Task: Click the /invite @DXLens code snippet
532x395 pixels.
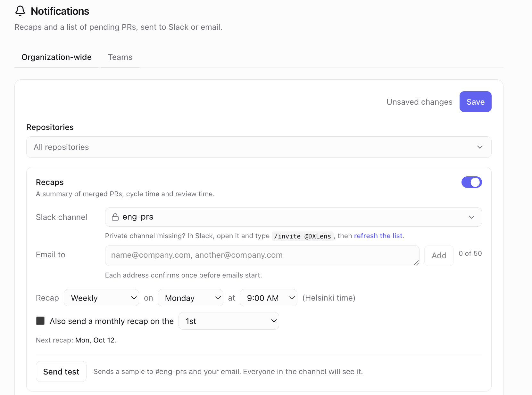Action: [x=303, y=236]
